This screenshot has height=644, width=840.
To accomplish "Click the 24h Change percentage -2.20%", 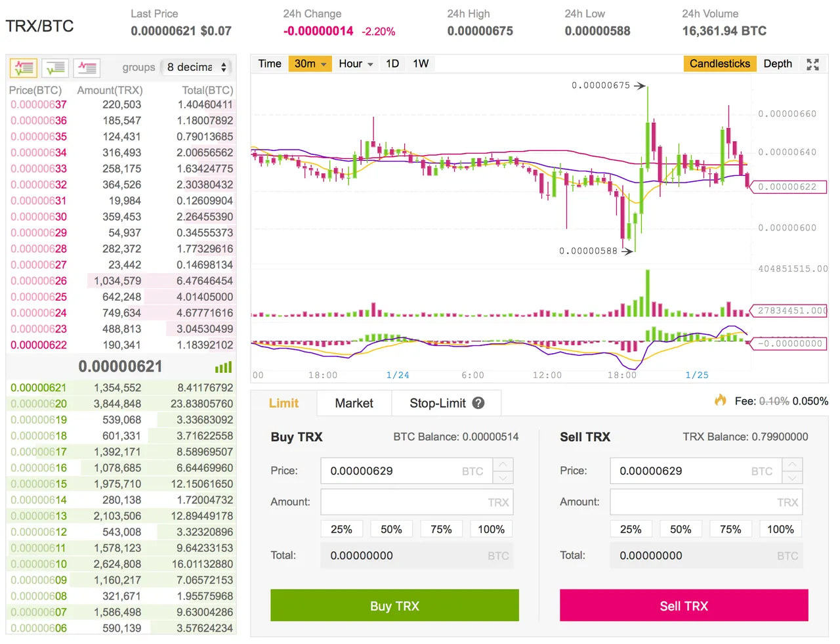I will [379, 32].
